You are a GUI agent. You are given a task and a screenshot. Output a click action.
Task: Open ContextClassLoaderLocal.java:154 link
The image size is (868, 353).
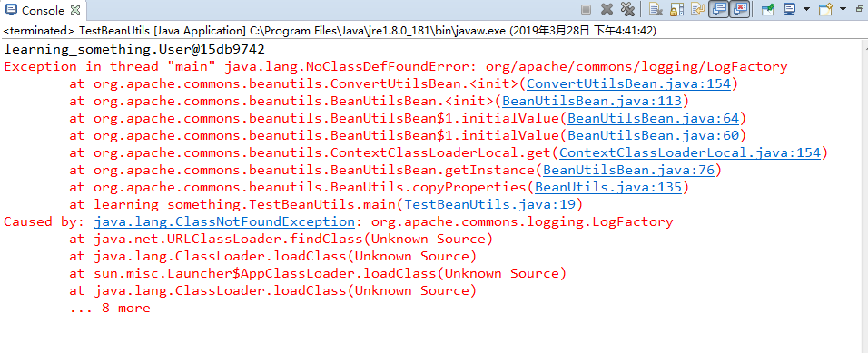pos(690,152)
